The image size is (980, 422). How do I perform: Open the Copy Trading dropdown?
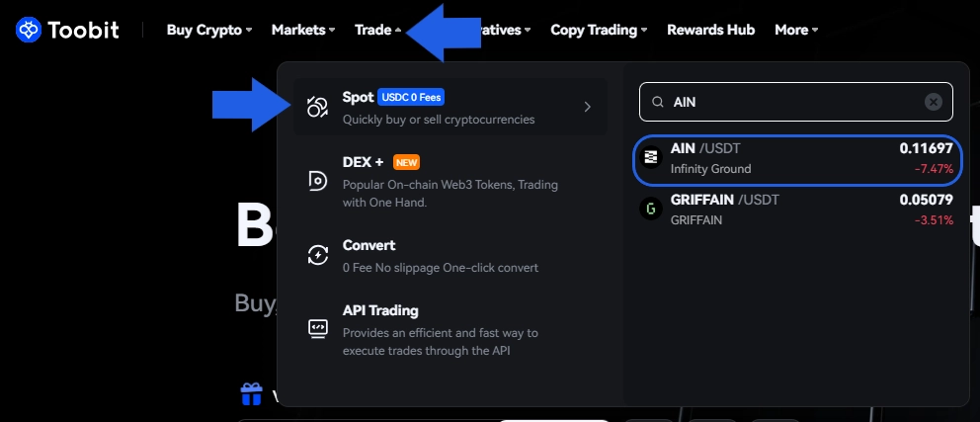598,30
